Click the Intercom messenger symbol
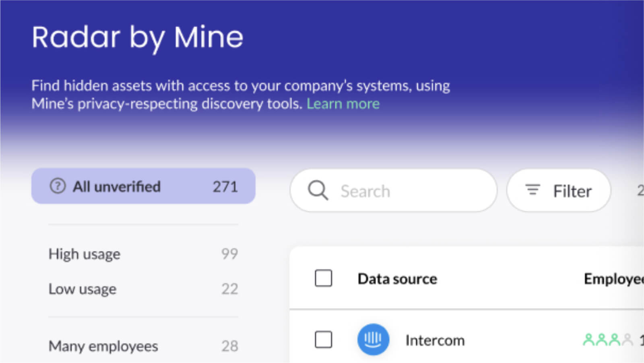The image size is (644, 363). point(373,340)
